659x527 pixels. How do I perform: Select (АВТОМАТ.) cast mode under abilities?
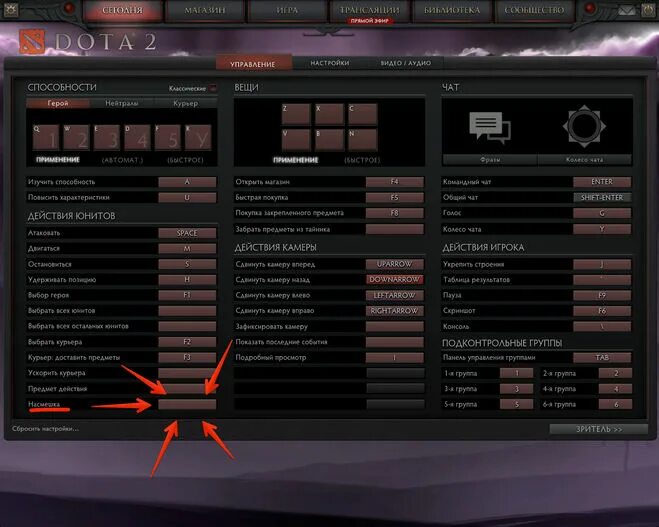(122, 160)
